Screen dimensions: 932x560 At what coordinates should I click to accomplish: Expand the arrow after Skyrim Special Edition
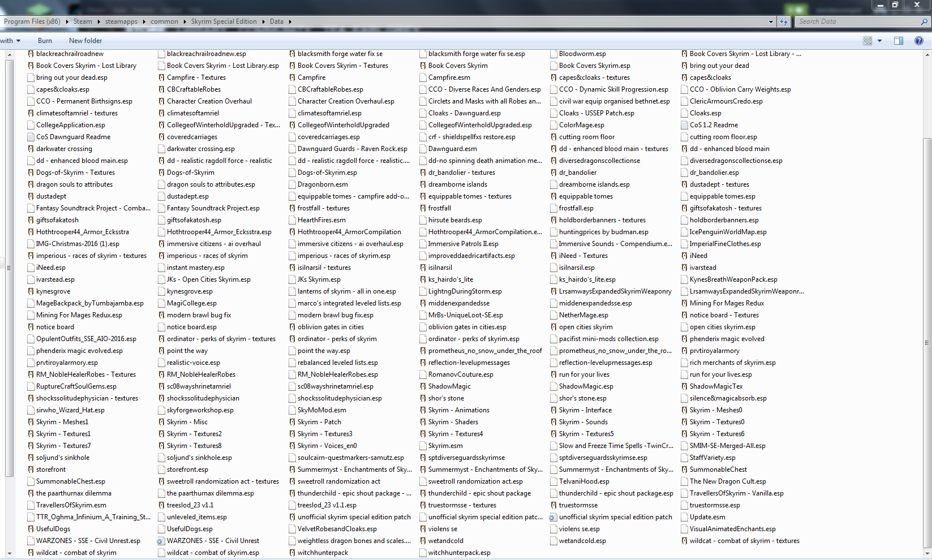263,21
